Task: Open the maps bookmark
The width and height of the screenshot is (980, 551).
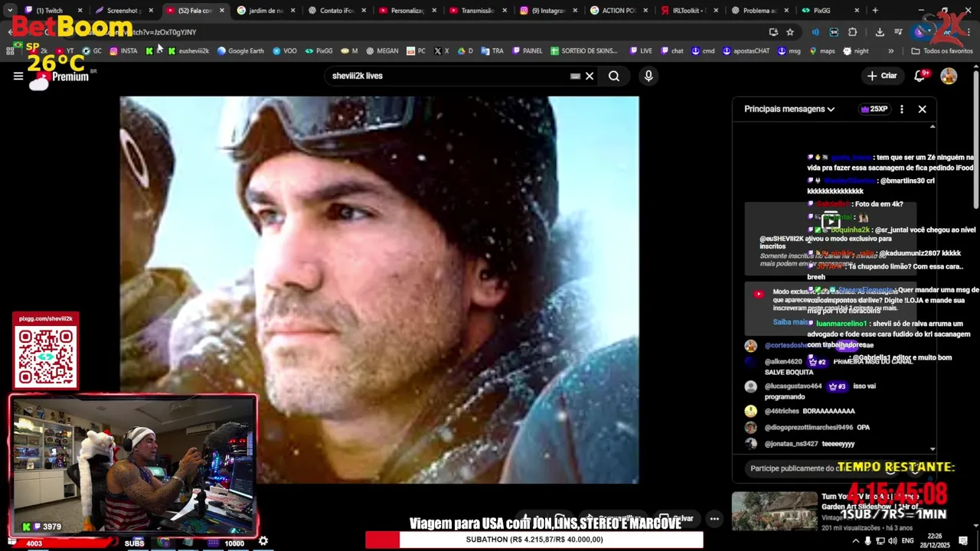Action: click(822, 51)
